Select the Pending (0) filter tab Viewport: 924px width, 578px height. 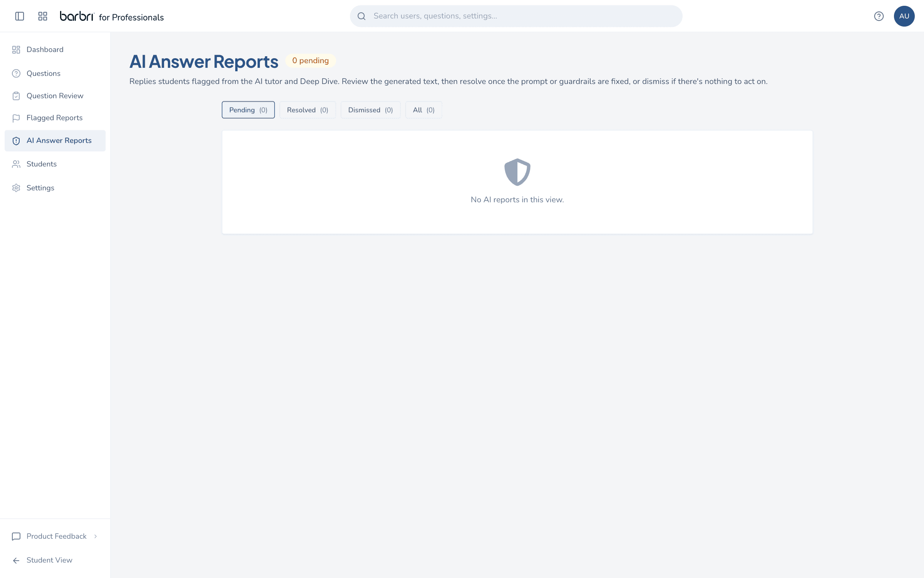248,110
